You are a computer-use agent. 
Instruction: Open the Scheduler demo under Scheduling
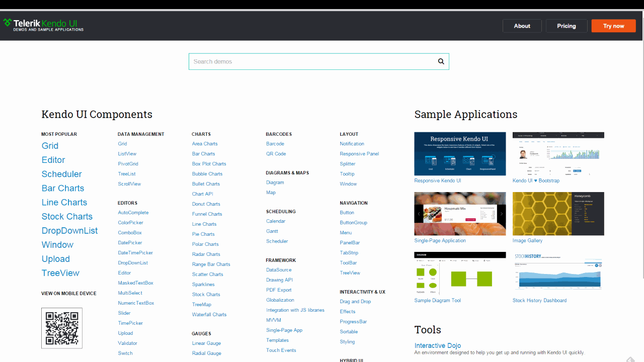tap(277, 241)
